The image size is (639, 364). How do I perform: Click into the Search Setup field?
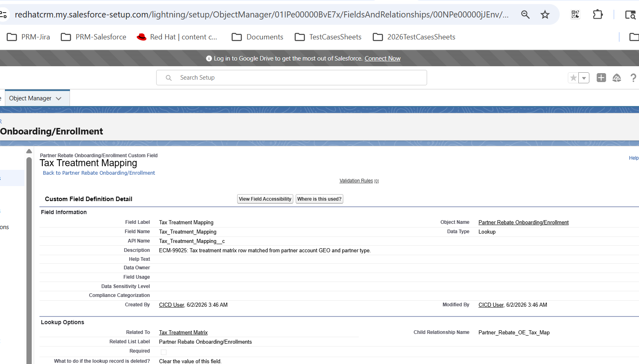coord(292,78)
